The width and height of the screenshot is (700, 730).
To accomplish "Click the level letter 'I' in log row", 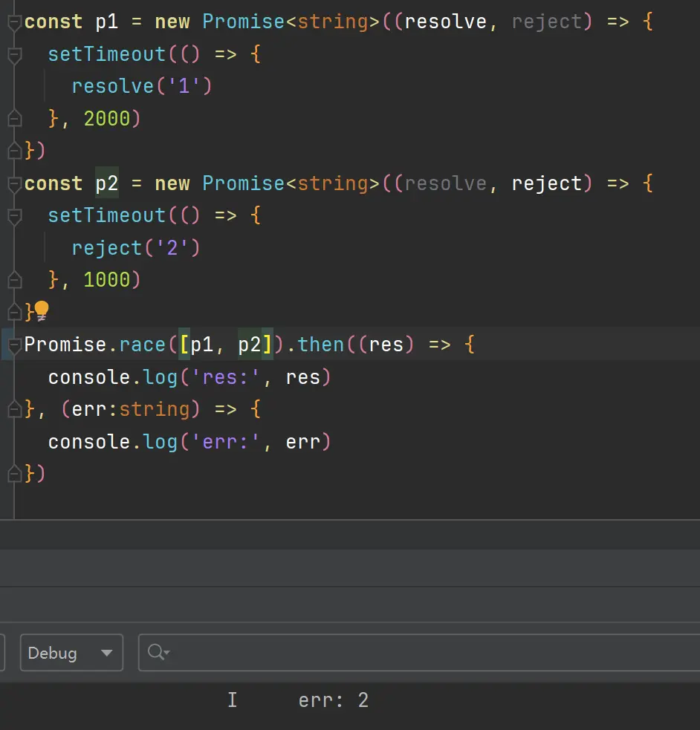I will [233, 700].
